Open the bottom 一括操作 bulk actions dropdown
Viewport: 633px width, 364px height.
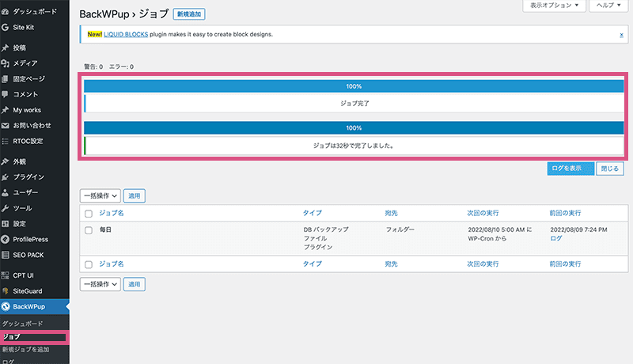click(x=100, y=284)
